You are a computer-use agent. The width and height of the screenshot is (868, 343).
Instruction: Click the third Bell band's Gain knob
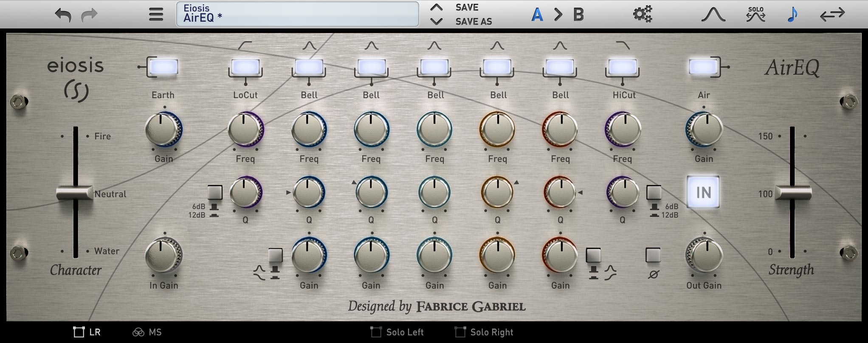(434, 255)
